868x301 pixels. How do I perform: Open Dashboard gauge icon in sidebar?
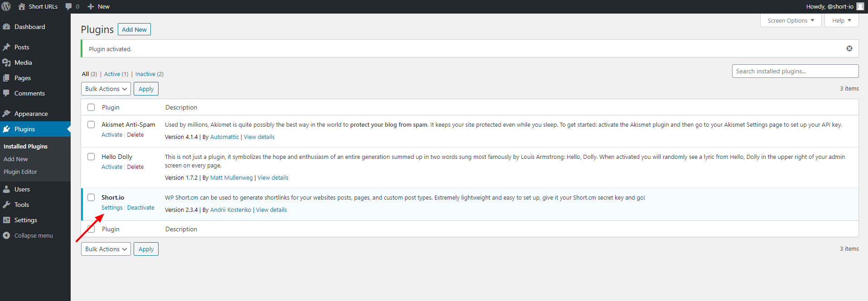pyautogui.click(x=6, y=27)
